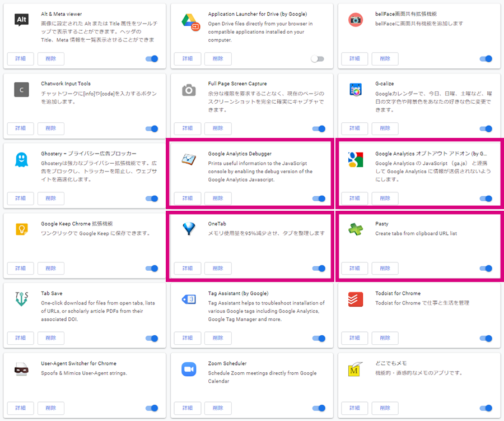The width and height of the screenshot is (504, 421).
Task: Click the Google Keep lightbulb icon
Action: tap(21, 229)
